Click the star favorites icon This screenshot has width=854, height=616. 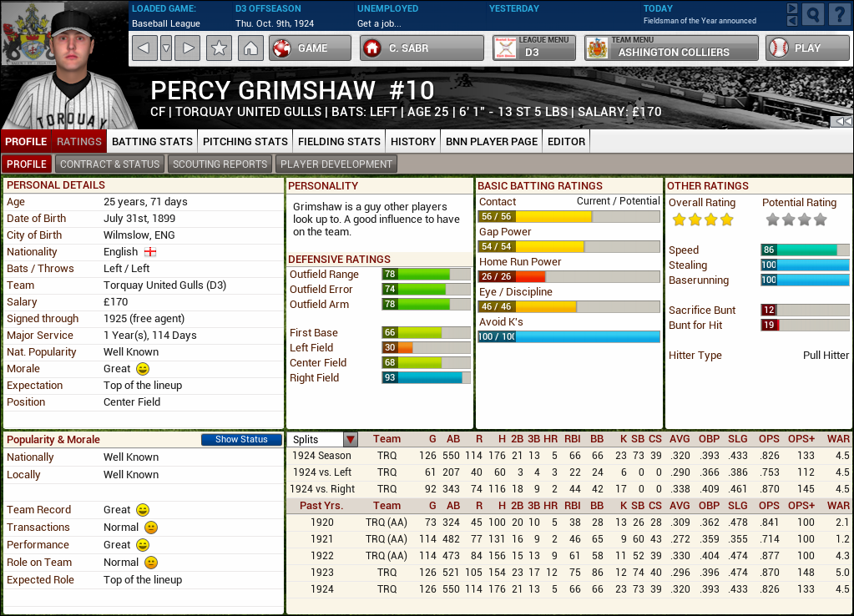218,48
